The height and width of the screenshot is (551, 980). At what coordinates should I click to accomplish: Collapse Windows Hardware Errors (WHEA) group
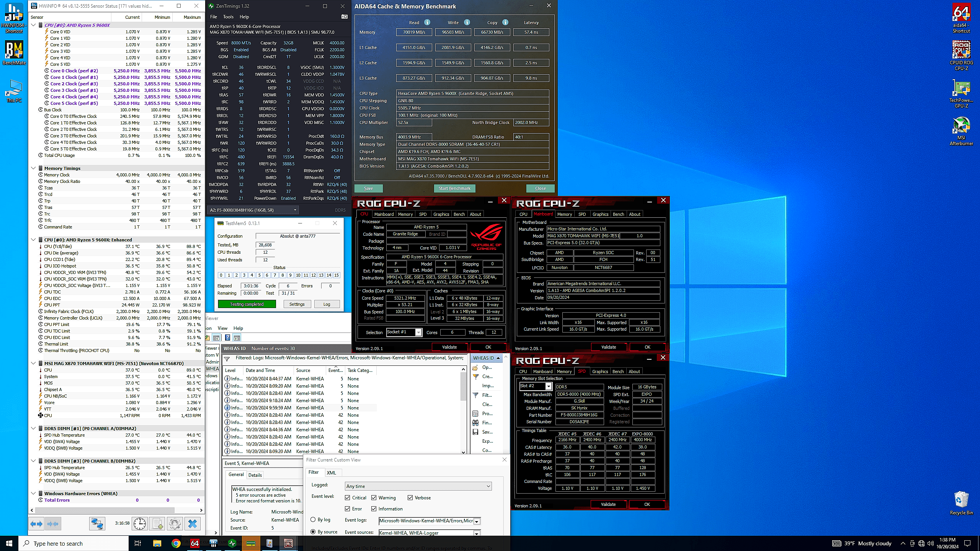pyautogui.click(x=34, y=494)
